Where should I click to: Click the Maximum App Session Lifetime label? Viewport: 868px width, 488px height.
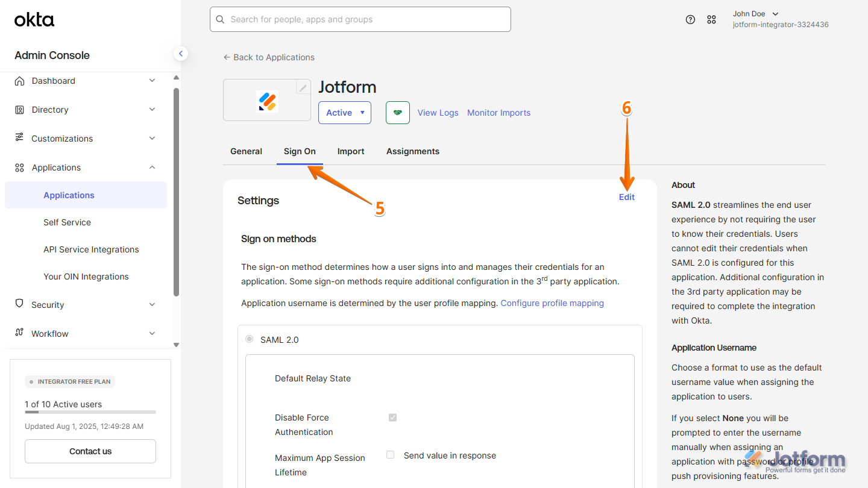point(320,465)
